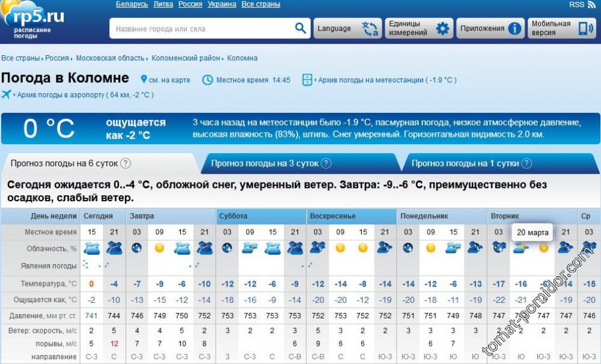This screenshot has height=364, width=601.
Task: Switch to the 3-day forecast tab
Action: click(x=264, y=163)
